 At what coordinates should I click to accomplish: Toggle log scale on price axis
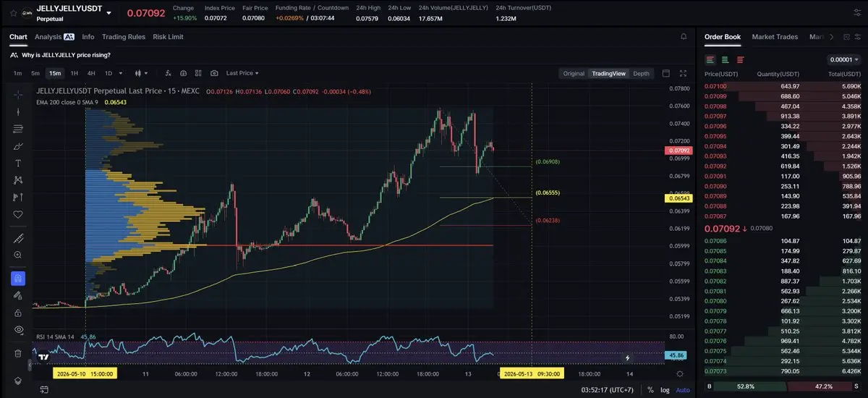665,390
